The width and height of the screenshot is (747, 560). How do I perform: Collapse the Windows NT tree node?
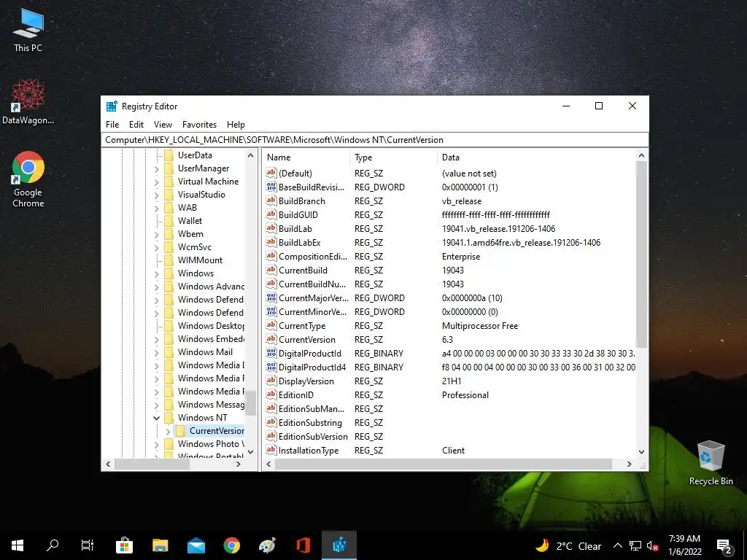156,418
